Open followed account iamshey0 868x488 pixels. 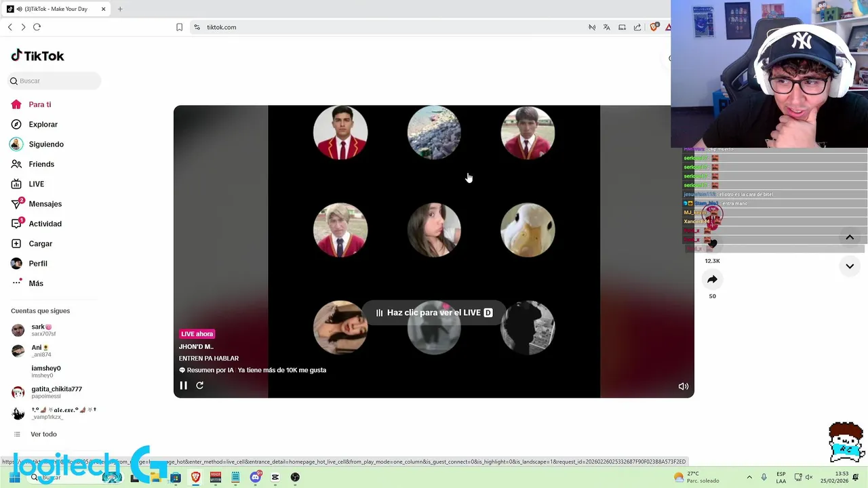pos(45,371)
